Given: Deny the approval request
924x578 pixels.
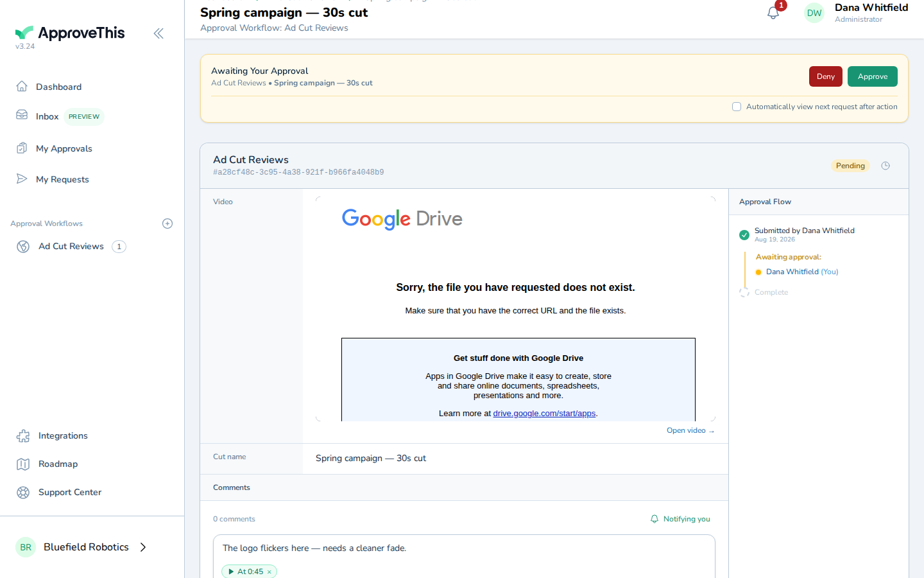Looking at the screenshot, I should point(826,76).
